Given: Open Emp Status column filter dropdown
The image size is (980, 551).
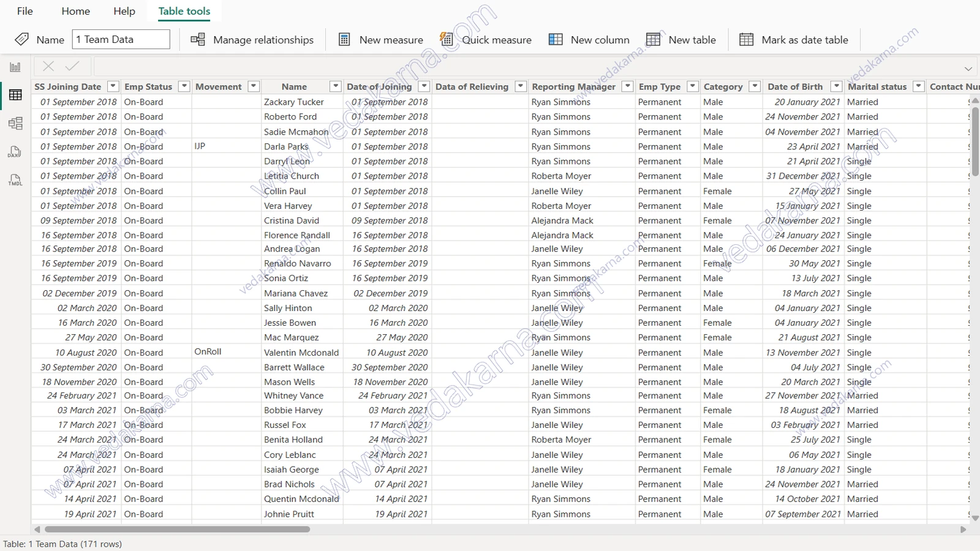Looking at the screenshot, I should 184,86.
